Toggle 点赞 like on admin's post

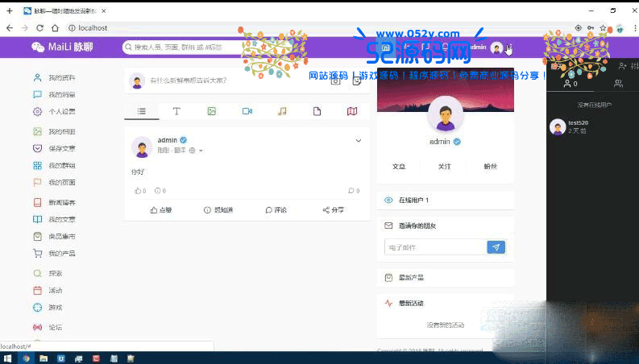tap(161, 210)
